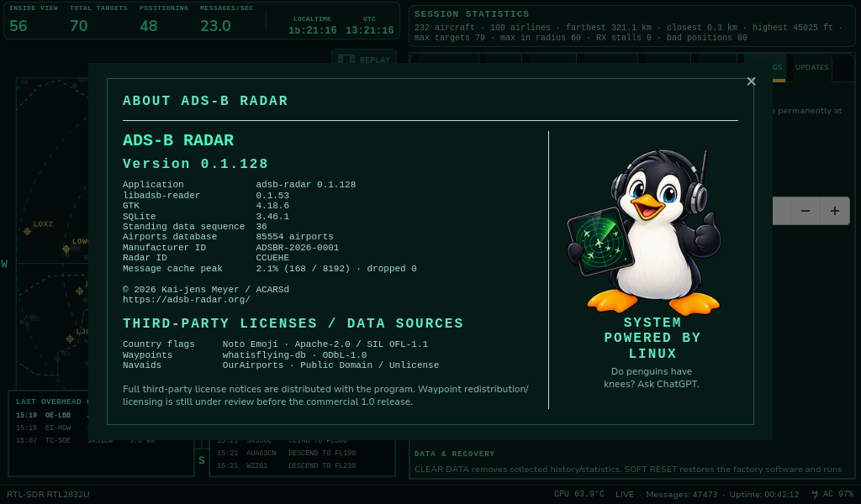Click the Noto Emoji country flags entry
Image resolution: width=861 pixels, height=504 pixels.
325,344
